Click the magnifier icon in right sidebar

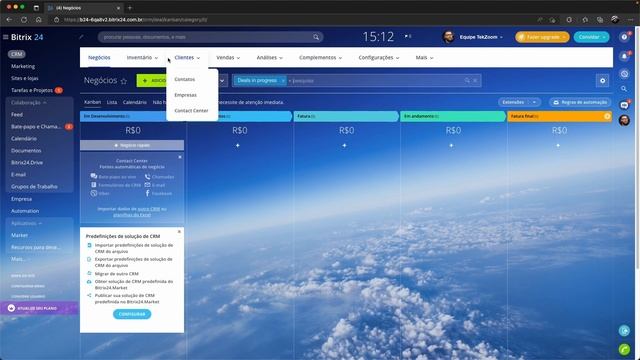pyautogui.click(x=624, y=89)
